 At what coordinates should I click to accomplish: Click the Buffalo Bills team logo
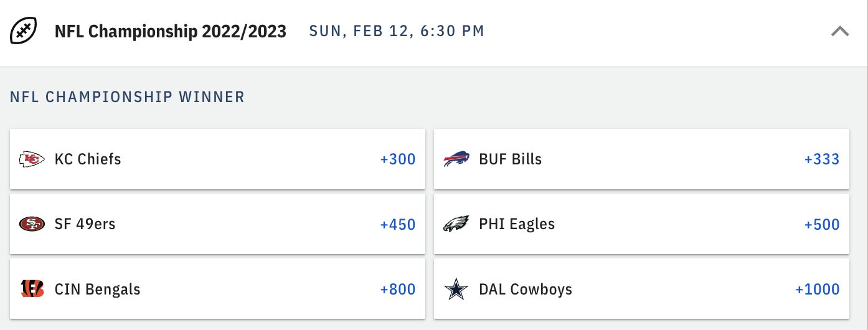pos(456,159)
